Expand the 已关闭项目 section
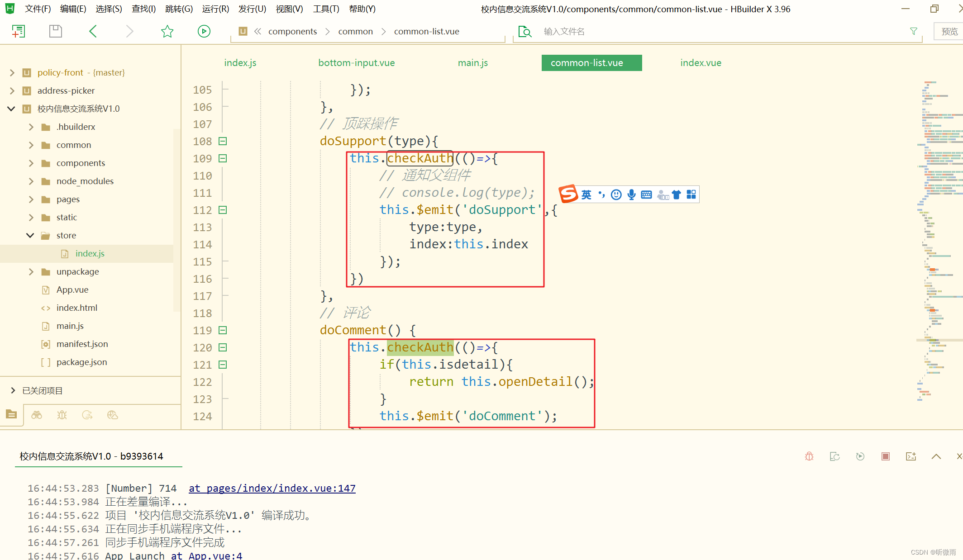This screenshot has width=963, height=560. point(13,390)
